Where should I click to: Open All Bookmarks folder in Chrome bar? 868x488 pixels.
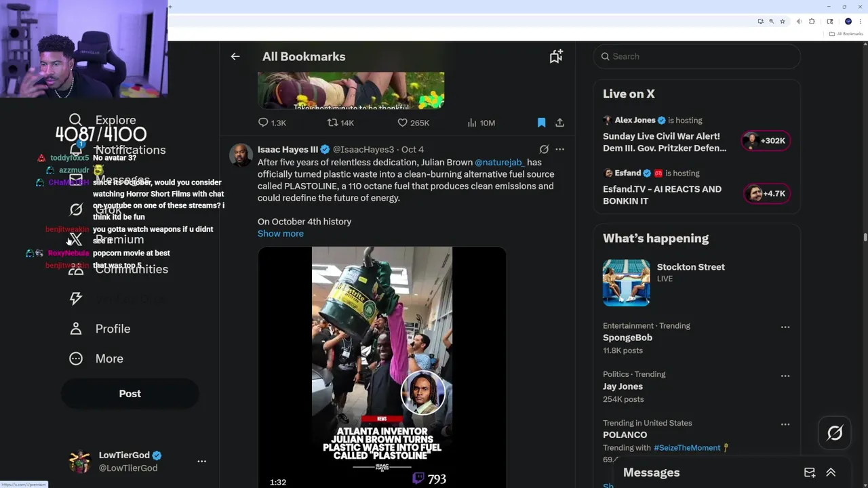846,34
